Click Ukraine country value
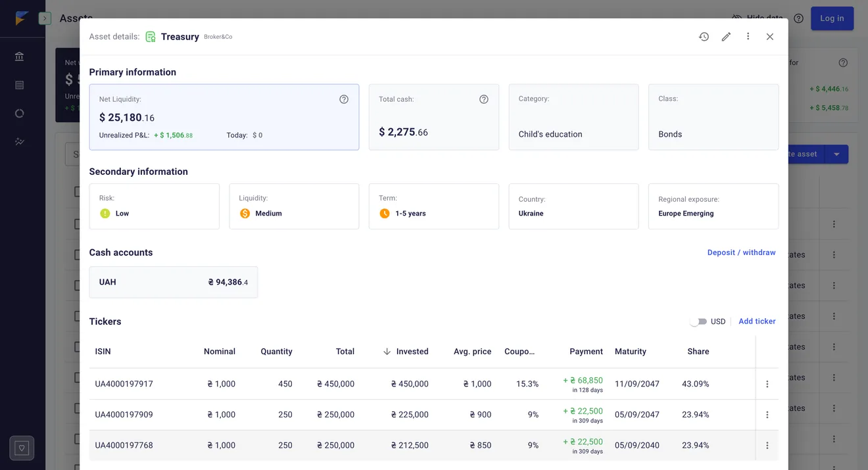The image size is (868, 470). tap(531, 214)
